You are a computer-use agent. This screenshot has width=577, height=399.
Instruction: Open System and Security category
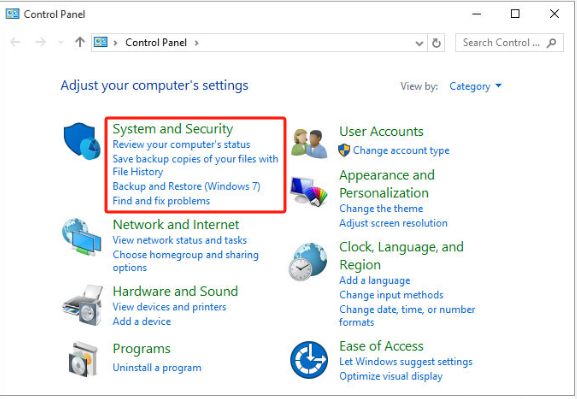pyautogui.click(x=173, y=129)
